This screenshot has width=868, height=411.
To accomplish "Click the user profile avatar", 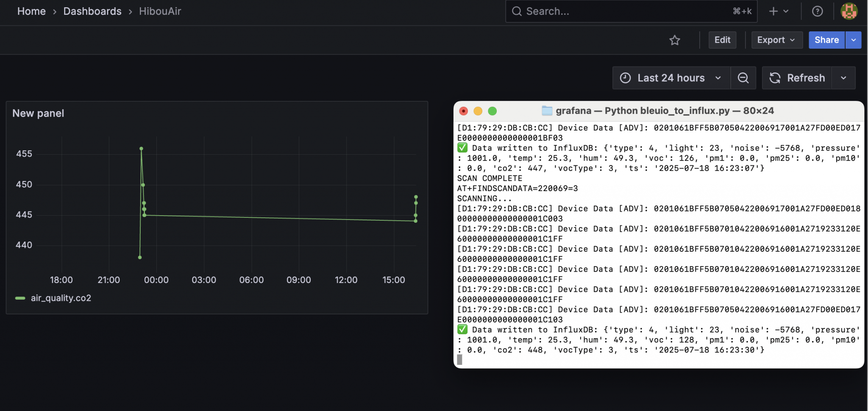I will pyautogui.click(x=848, y=11).
